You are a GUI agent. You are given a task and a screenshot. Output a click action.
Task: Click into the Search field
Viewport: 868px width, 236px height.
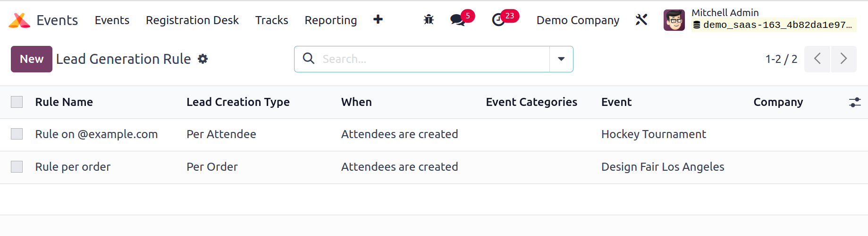tap(434, 59)
